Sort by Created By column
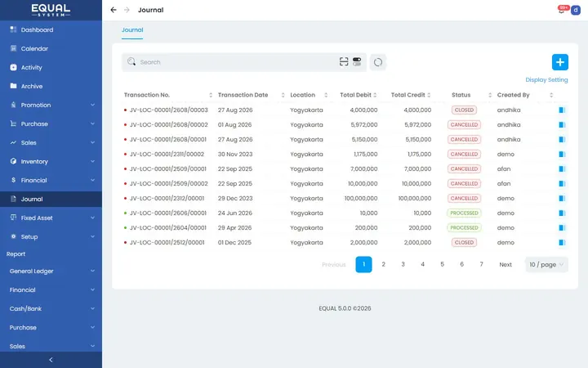Screen dimensions: 588x368 [551, 95]
